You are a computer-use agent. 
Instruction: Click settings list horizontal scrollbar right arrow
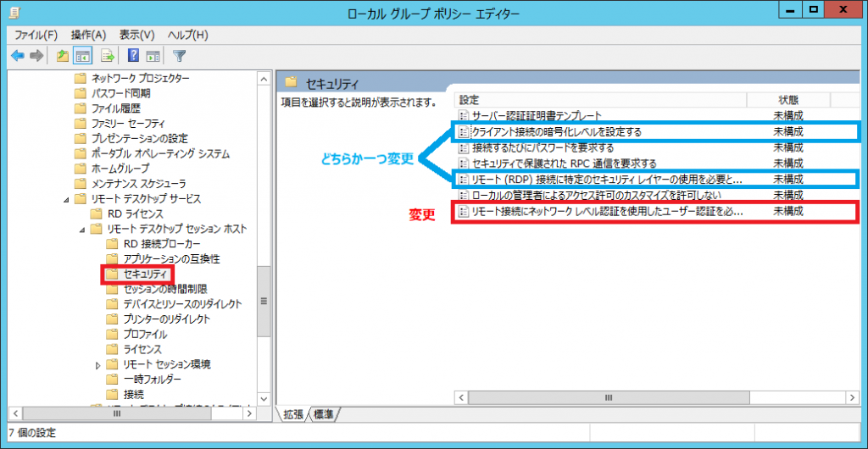851,397
